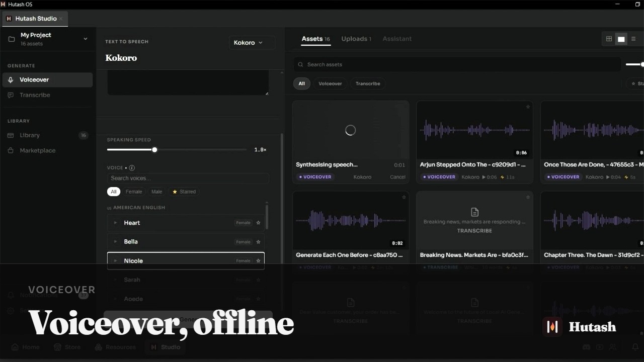Select the All assets filter chip

pos(301,83)
